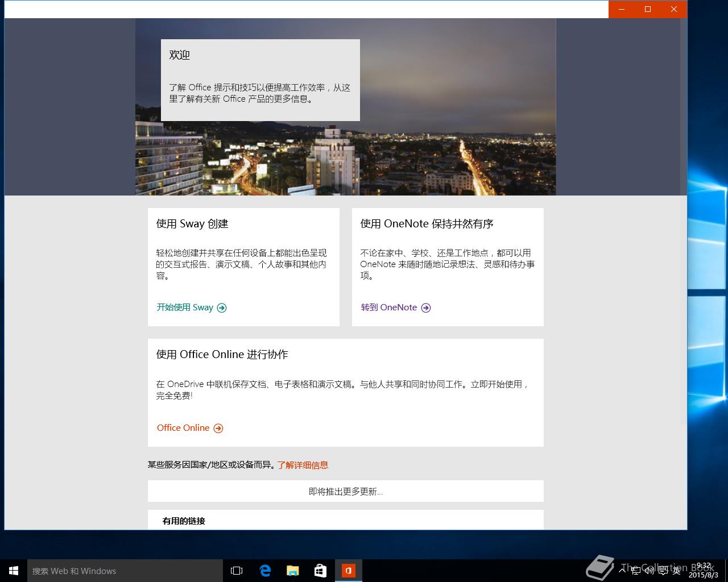Launch Microsoft Edge from the taskbar
The height and width of the screenshot is (582, 728).
coord(265,571)
